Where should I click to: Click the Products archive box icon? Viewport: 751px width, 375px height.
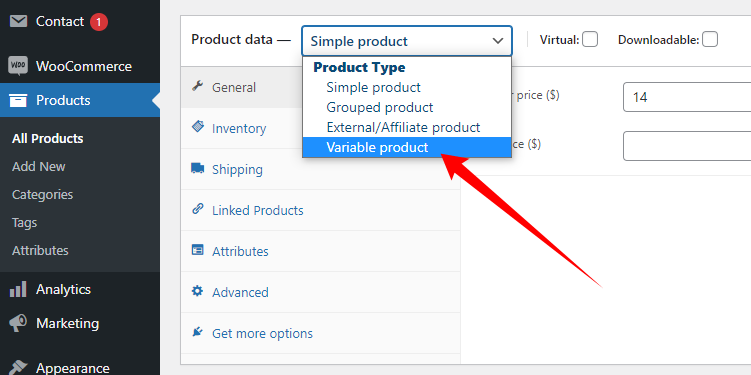(18, 100)
